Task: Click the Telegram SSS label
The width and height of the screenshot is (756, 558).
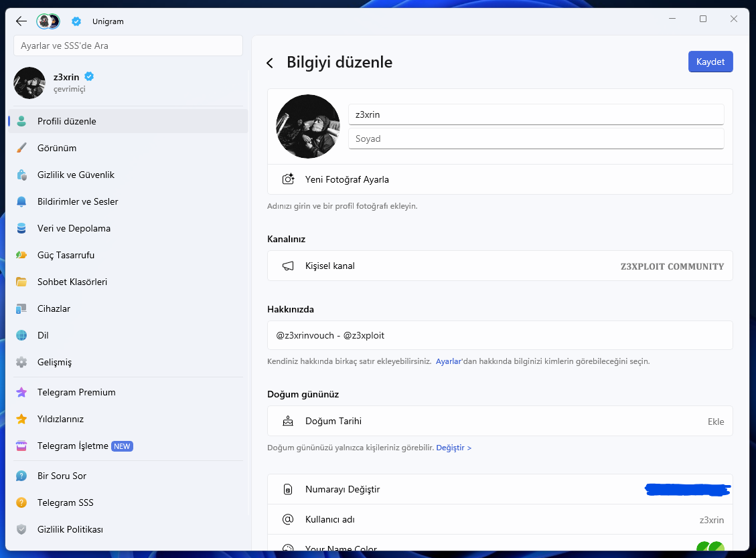Action: (66, 502)
